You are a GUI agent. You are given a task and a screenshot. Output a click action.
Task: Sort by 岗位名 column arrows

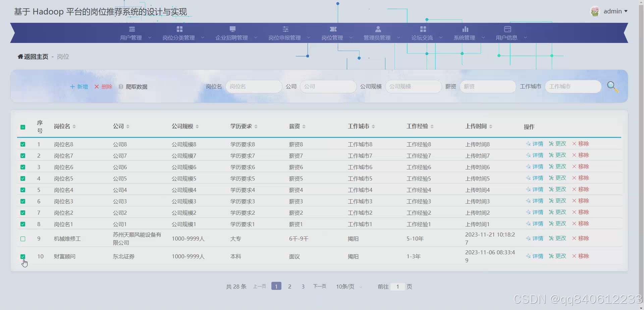pos(74,126)
